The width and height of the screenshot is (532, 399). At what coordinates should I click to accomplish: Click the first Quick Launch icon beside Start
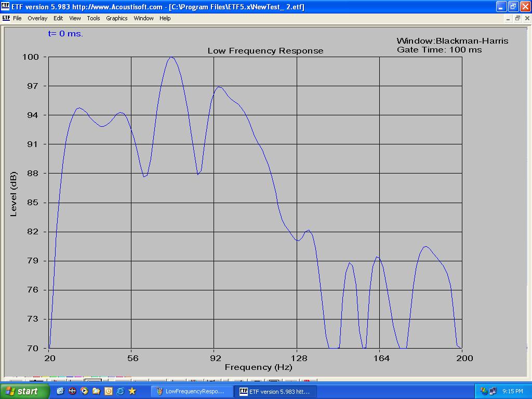point(60,391)
